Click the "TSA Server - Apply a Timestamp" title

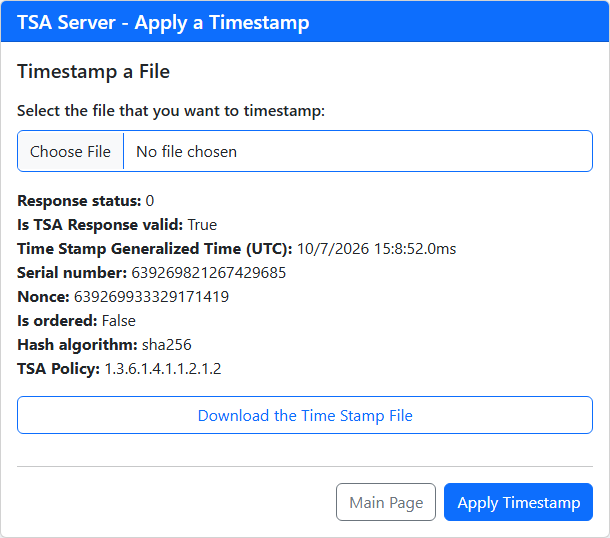click(163, 23)
